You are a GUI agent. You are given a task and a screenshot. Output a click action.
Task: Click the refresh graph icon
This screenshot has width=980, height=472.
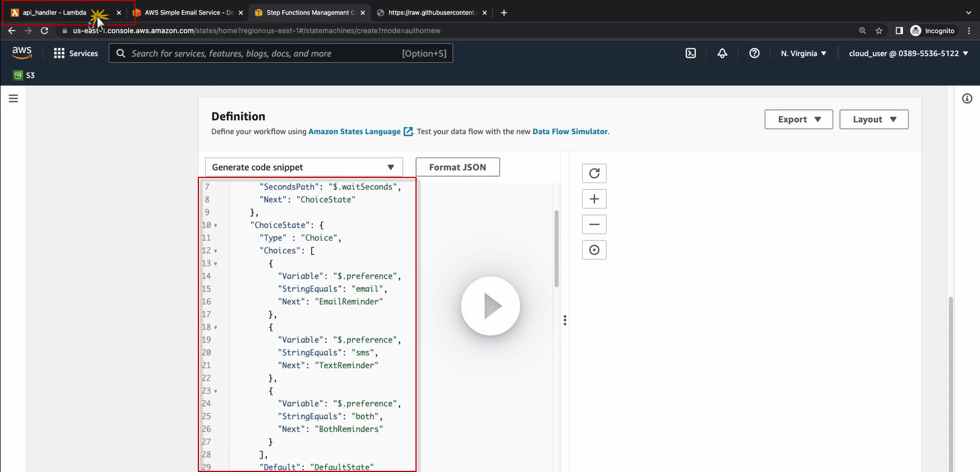[x=594, y=173]
